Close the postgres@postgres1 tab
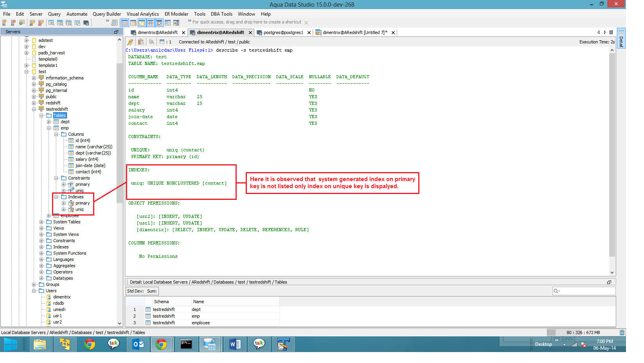Viewport: 644px width, 363px height. coord(309,32)
